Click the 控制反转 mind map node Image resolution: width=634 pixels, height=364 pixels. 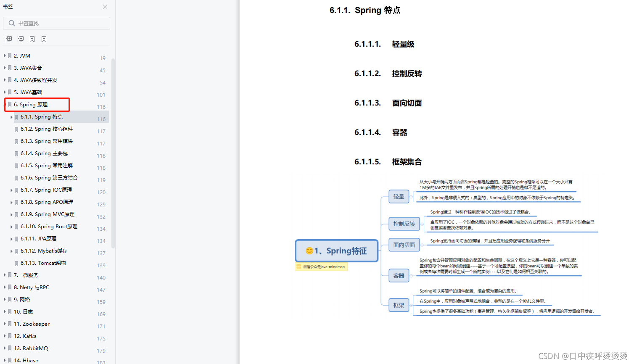coord(404,224)
